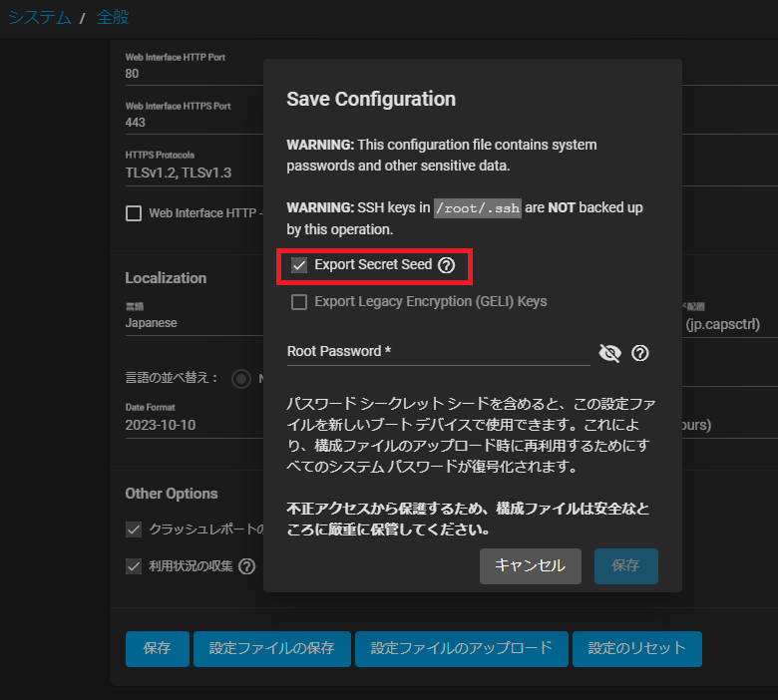Viewport: 778px width, 700px height.
Task: Click help icon beside Export Secret Seed
Action: pos(446,265)
